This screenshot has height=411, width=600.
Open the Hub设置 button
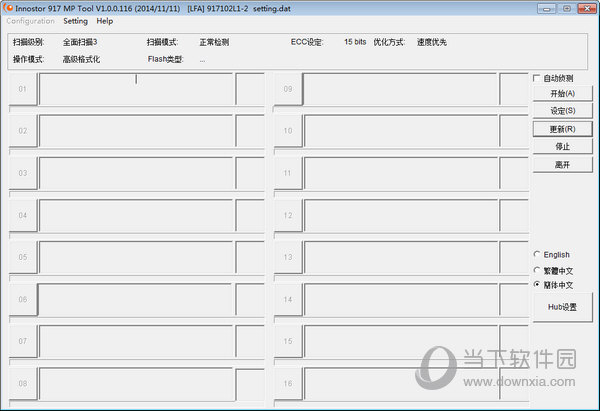[x=562, y=307]
